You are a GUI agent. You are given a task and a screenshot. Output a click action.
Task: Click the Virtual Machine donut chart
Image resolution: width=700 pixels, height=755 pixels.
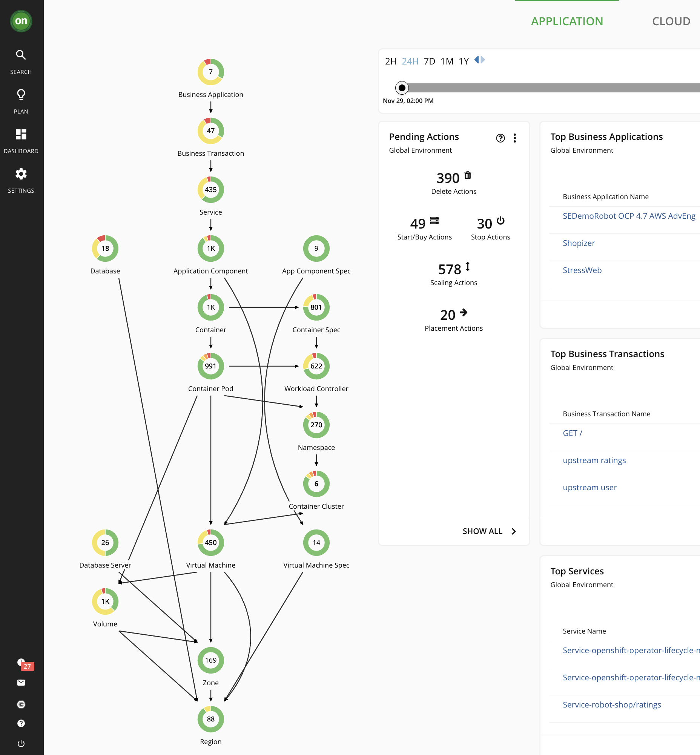pyautogui.click(x=210, y=542)
